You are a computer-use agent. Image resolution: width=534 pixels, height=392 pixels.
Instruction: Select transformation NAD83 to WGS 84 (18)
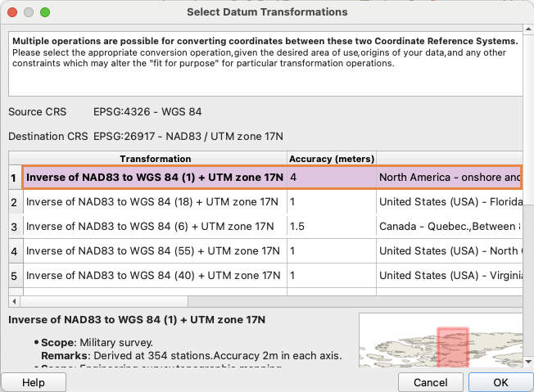[155, 201]
